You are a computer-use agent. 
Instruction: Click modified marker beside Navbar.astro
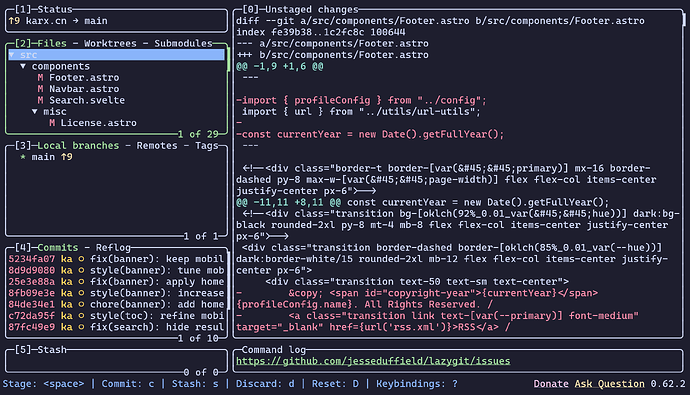[40, 89]
